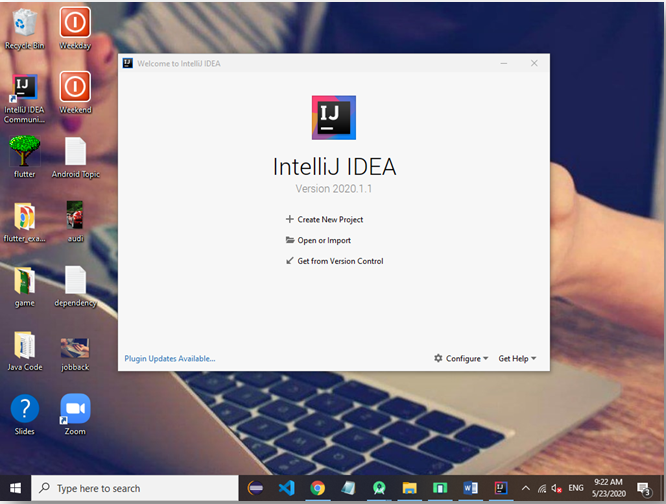Select the Java Code folder on desktop
This screenshot has width=666, height=504.
25,351
